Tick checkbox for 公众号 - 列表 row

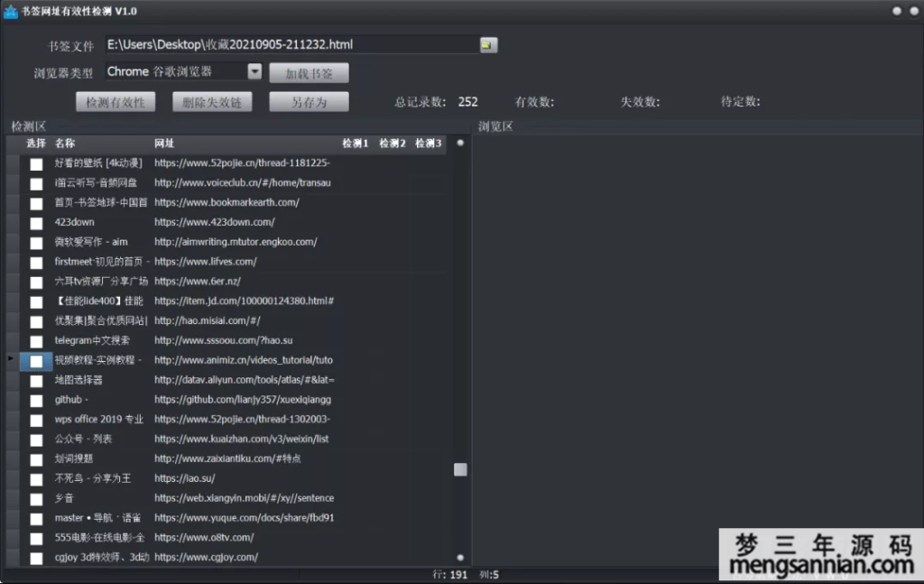(36, 440)
